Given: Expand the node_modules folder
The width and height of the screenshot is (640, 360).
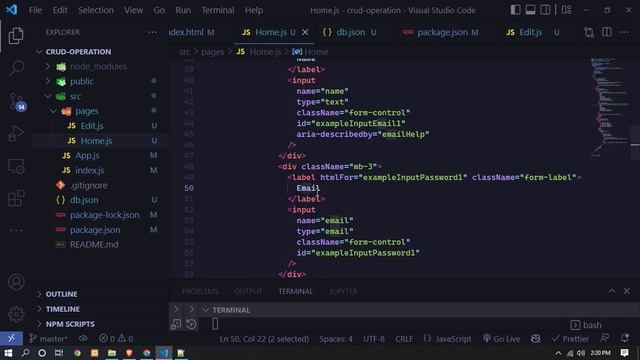Looking at the screenshot, I should click(48, 67).
